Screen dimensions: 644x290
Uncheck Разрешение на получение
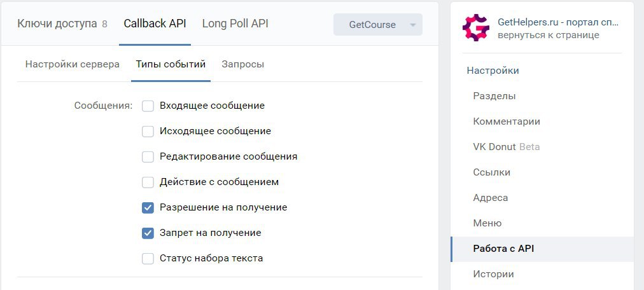point(148,207)
